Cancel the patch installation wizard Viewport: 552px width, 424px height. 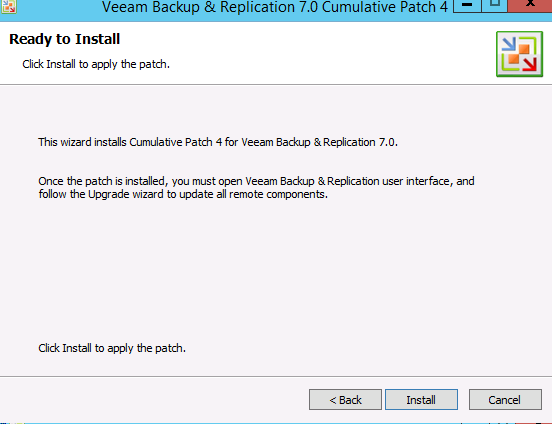[x=505, y=399]
